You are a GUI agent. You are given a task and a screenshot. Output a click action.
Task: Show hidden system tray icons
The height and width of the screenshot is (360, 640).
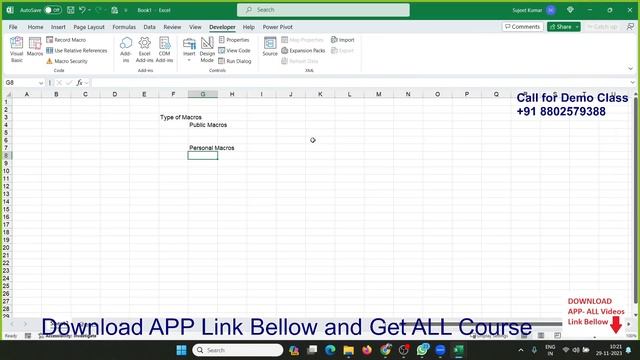pos(521,350)
